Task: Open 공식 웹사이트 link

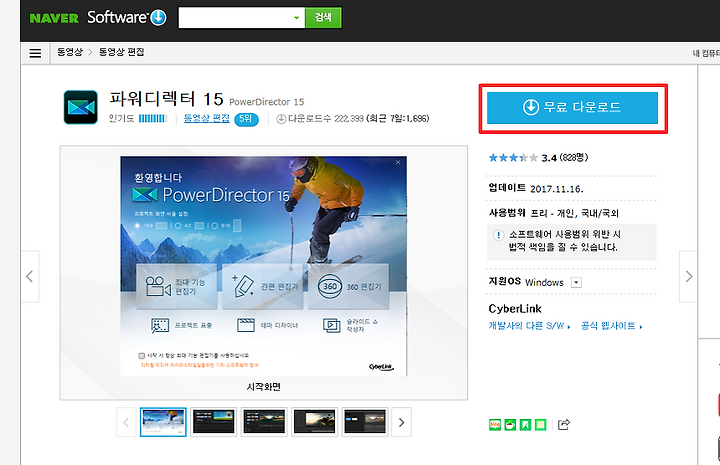Action: pos(612,326)
